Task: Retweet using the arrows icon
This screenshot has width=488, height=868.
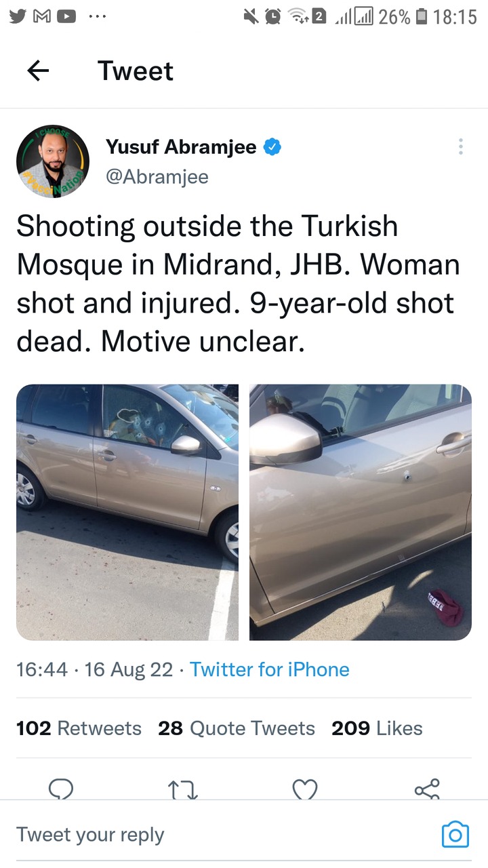Action: [183, 789]
